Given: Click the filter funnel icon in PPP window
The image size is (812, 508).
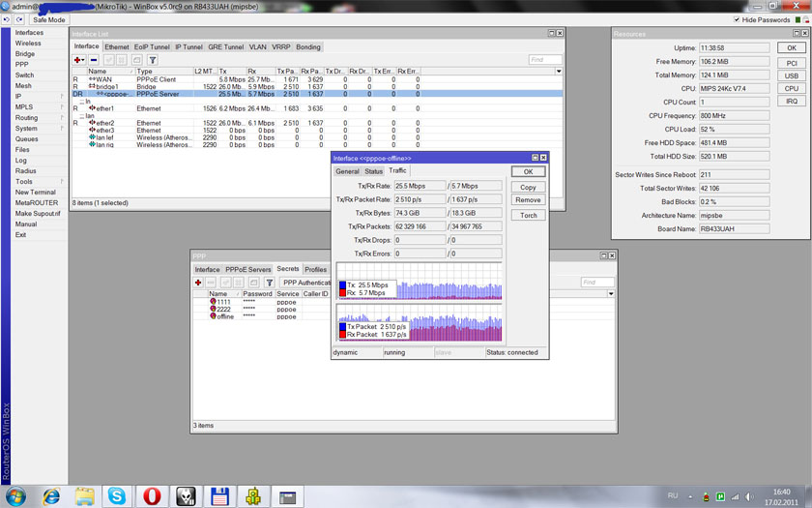Looking at the screenshot, I should tap(270, 283).
